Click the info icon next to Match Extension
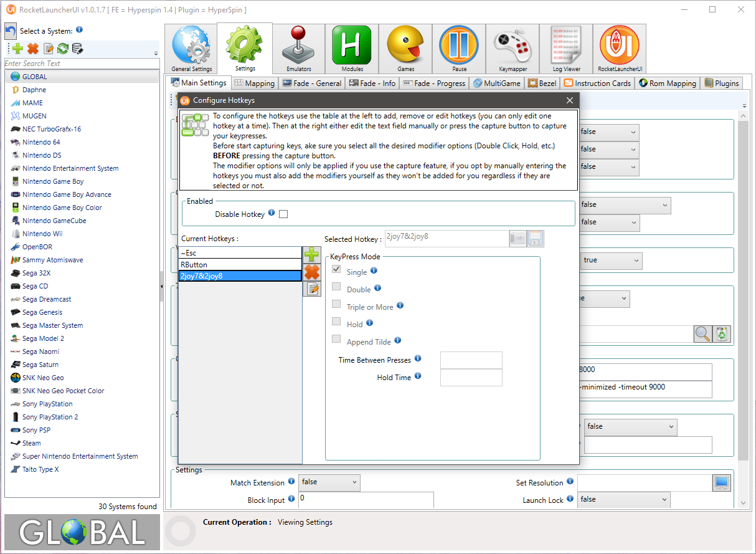 coord(291,482)
